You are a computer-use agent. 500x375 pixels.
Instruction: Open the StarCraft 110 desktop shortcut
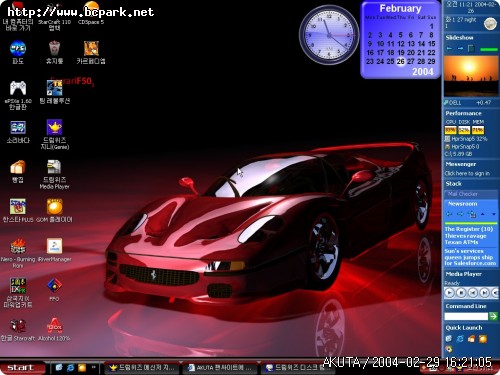point(54,17)
